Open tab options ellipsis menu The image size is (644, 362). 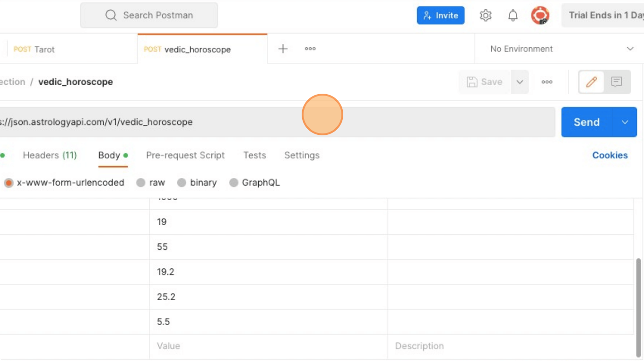tap(310, 49)
